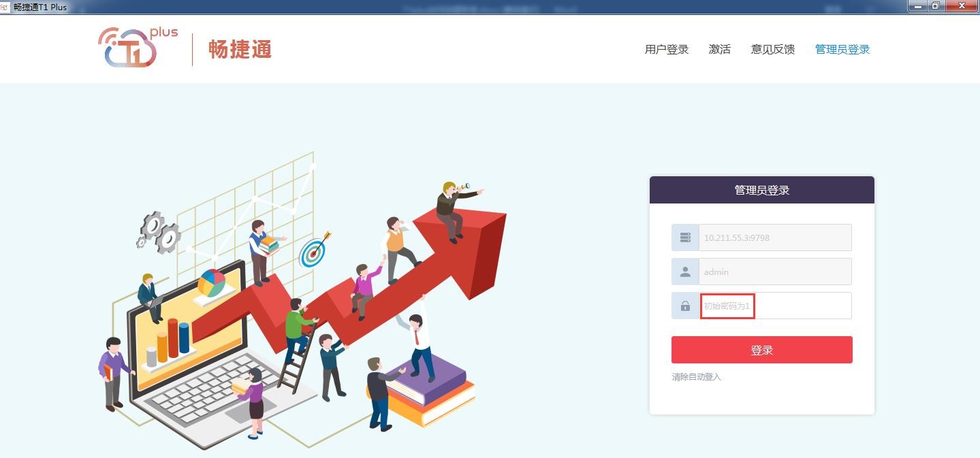
Task: Click the 畅捷通 brand text
Action: coord(240,49)
